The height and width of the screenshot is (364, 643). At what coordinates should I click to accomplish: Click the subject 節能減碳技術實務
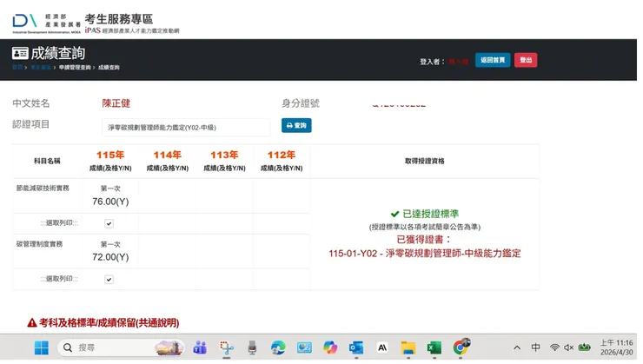43,189
